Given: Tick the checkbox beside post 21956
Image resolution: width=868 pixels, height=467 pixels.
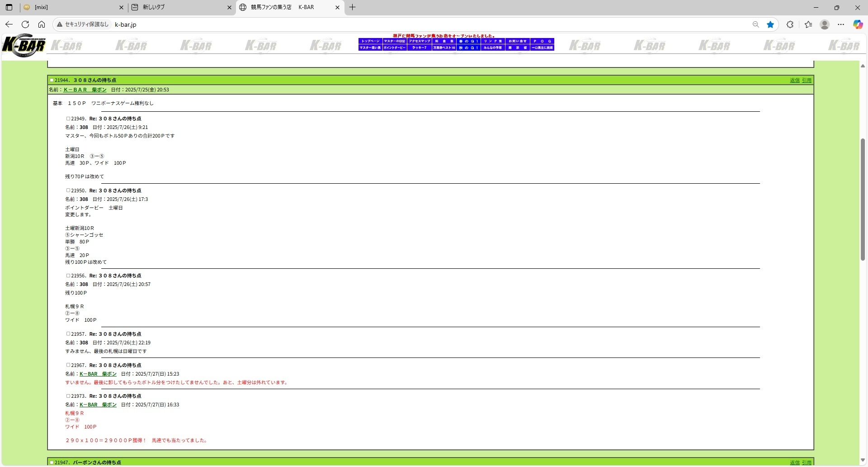Looking at the screenshot, I should pyautogui.click(x=68, y=276).
